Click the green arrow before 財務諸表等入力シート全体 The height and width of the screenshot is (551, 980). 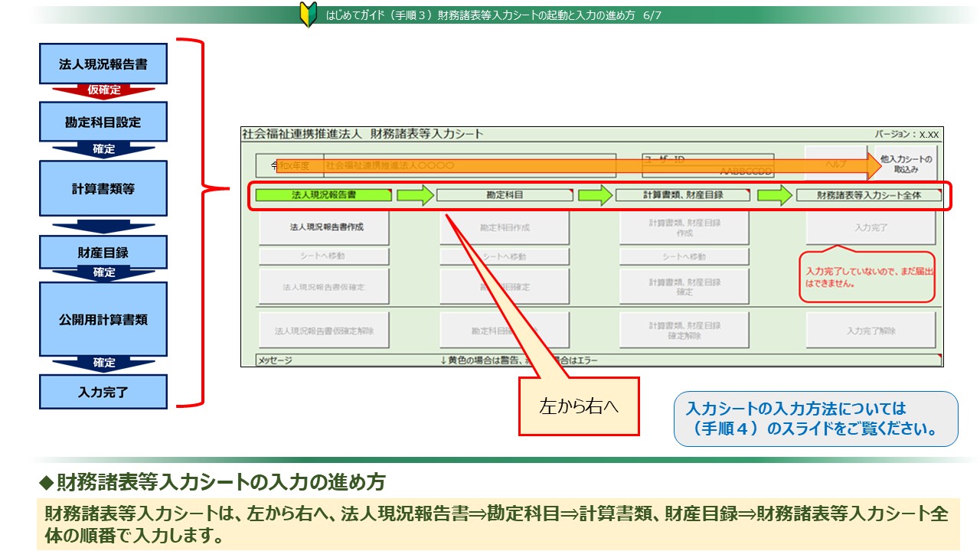tap(775, 195)
